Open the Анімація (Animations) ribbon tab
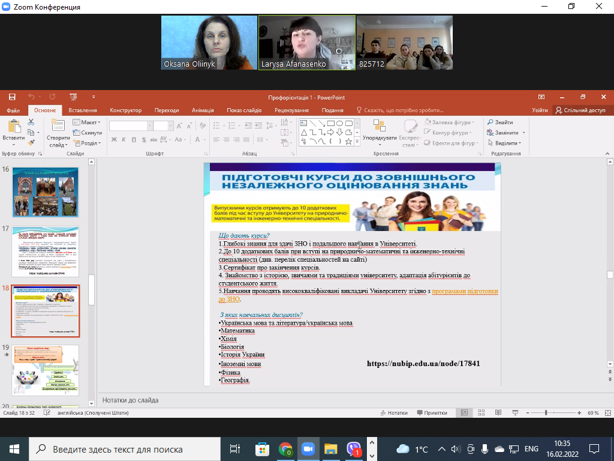This screenshot has height=461, width=614. (202, 110)
